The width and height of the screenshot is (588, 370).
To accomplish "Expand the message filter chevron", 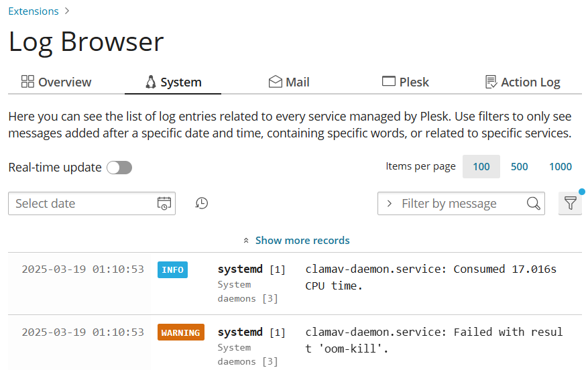I will click(x=390, y=204).
